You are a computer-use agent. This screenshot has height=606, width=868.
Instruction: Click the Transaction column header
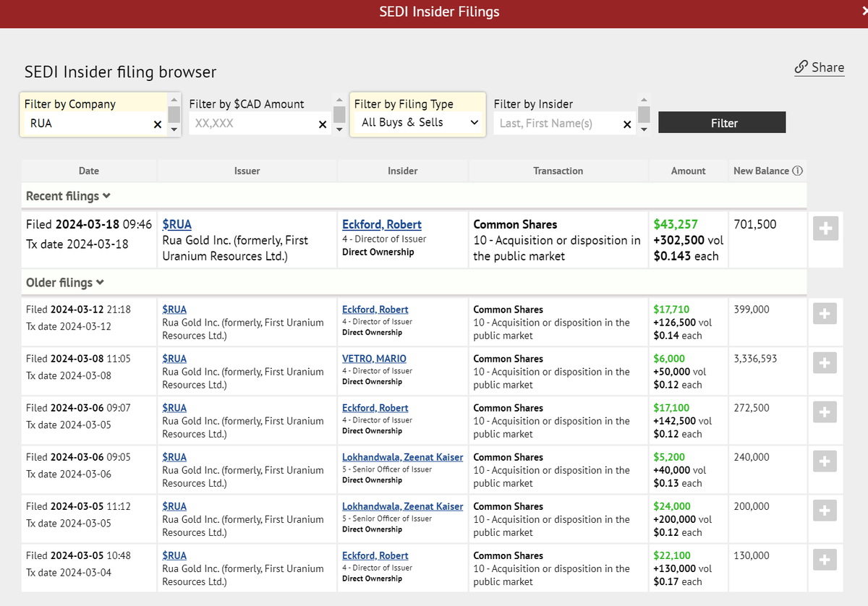558,171
